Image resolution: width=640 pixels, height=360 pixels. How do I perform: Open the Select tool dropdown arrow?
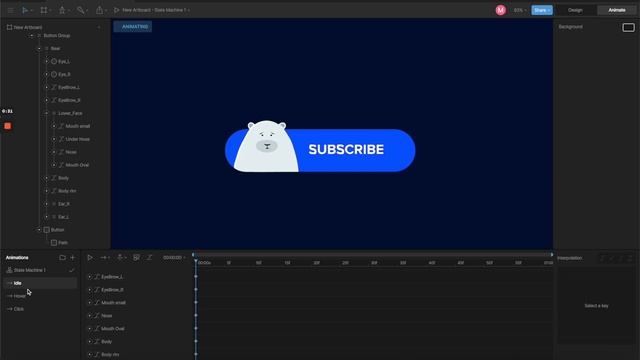[32, 11]
